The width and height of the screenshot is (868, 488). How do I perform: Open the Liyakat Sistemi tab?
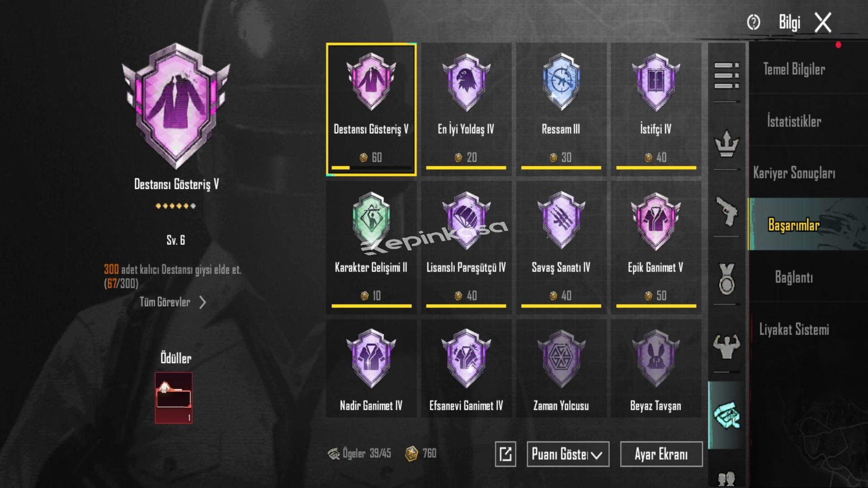794,329
